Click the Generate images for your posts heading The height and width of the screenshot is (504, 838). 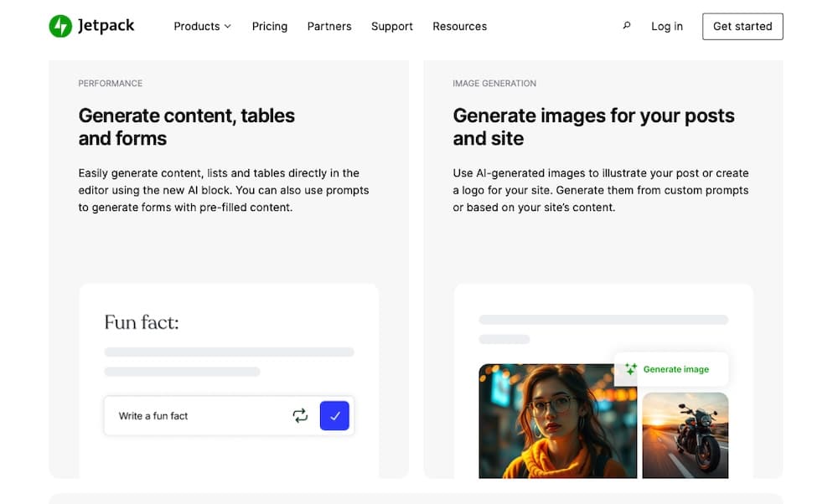tap(593, 126)
